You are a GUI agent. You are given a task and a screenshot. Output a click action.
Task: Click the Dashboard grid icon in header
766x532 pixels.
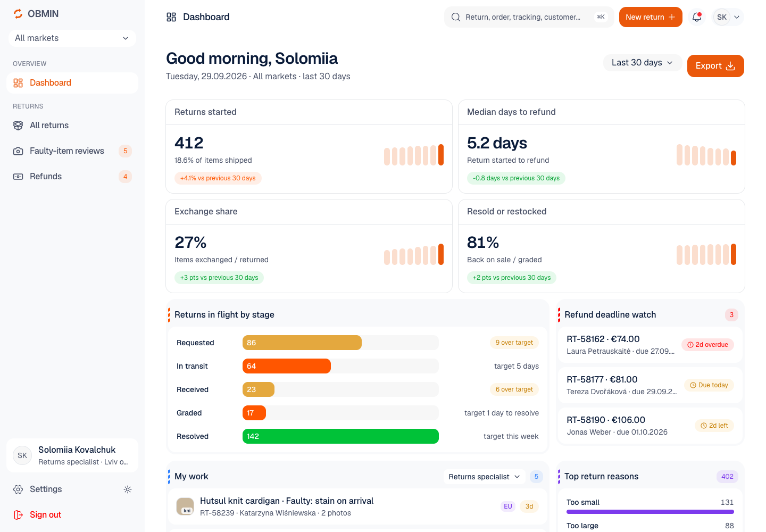(171, 17)
